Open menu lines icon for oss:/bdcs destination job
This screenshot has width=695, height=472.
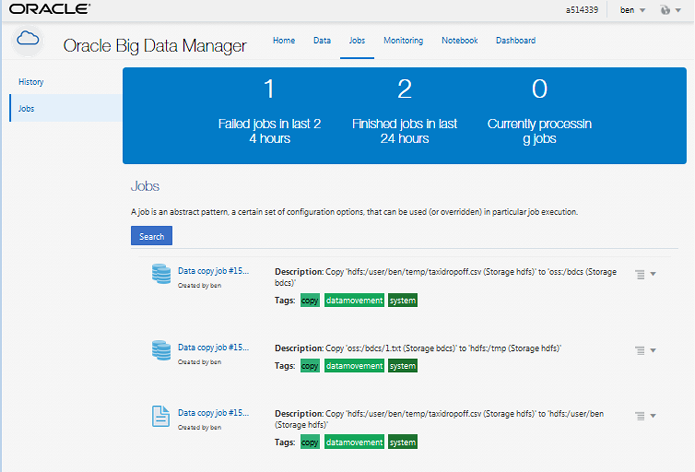pos(640,274)
